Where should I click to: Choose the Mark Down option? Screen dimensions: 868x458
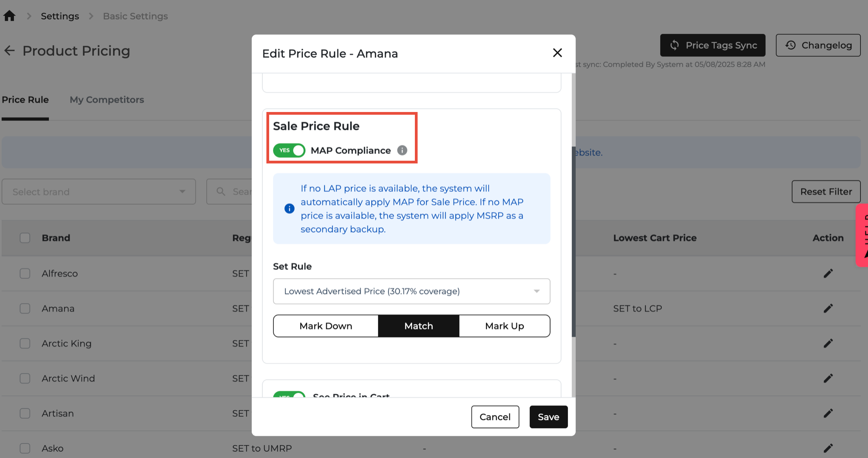(326, 326)
